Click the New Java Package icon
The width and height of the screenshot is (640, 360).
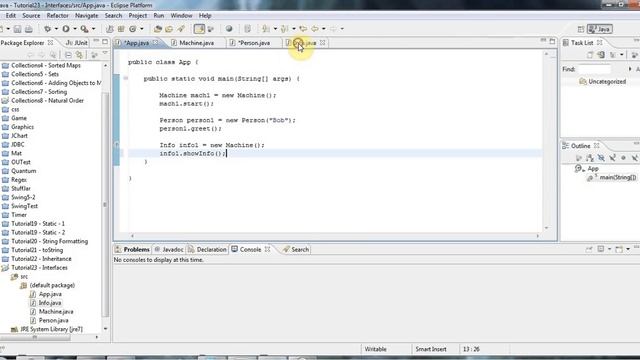tap(121, 29)
